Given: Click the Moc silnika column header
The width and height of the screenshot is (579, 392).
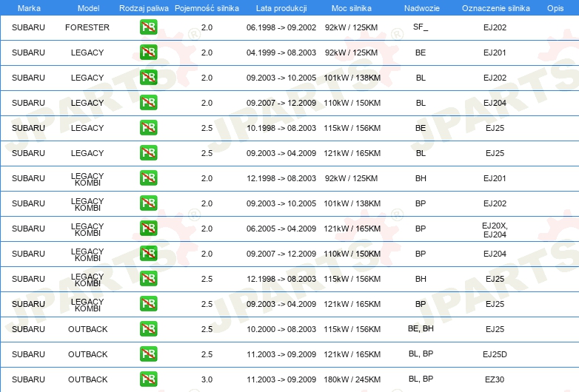Looking at the screenshot, I should (x=352, y=8).
